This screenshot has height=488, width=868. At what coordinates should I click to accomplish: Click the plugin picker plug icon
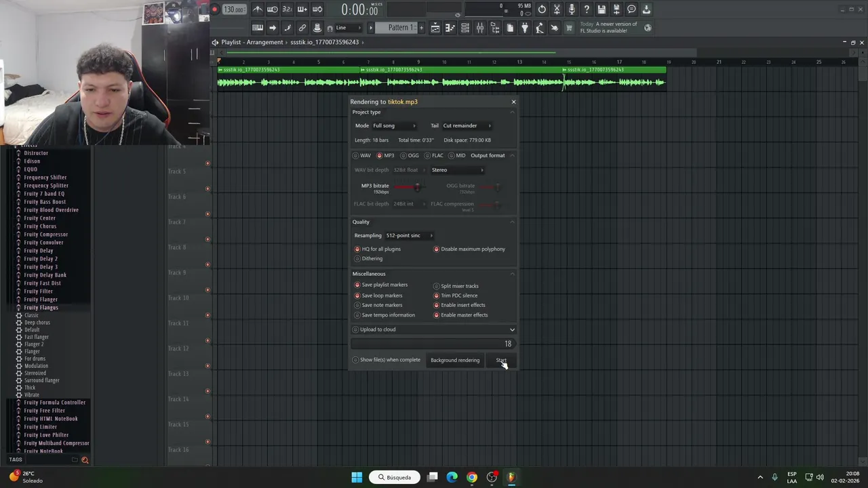pyautogui.click(x=525, y=28)
